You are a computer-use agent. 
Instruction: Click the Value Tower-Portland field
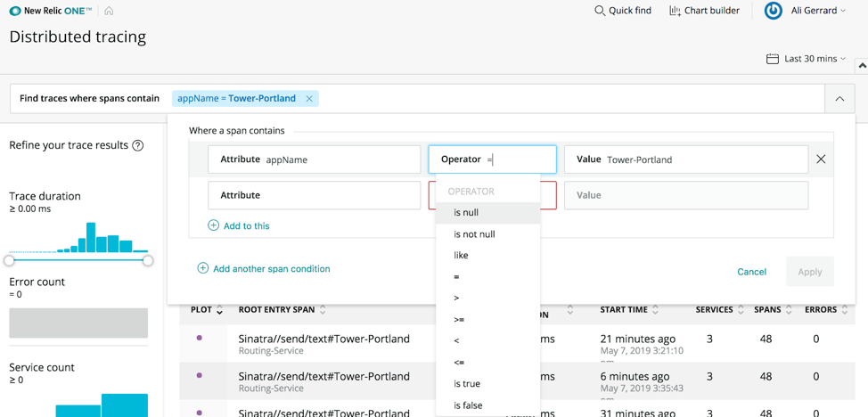(686, 159)
